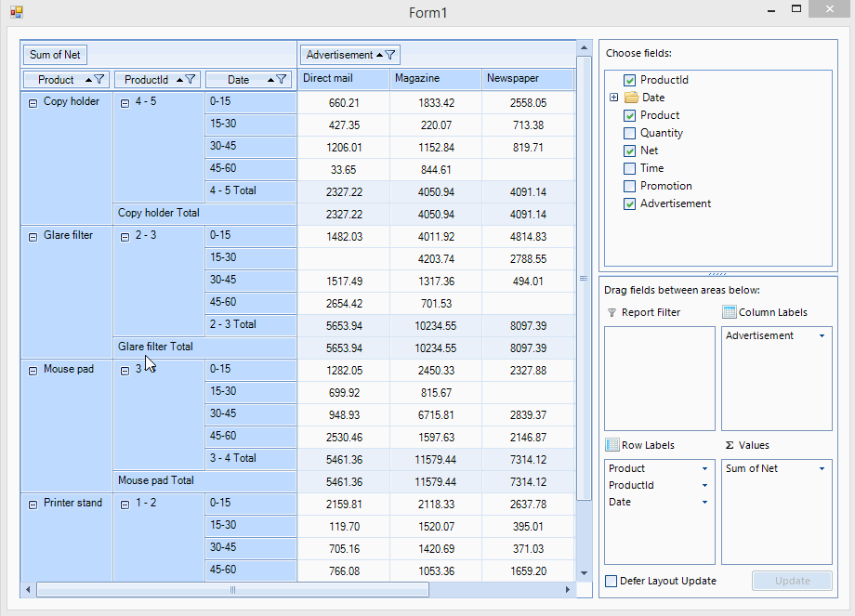Screen dimensions: 855x616
Task: Click the filter icon on ProductId header
Action: tap(190, 80)
